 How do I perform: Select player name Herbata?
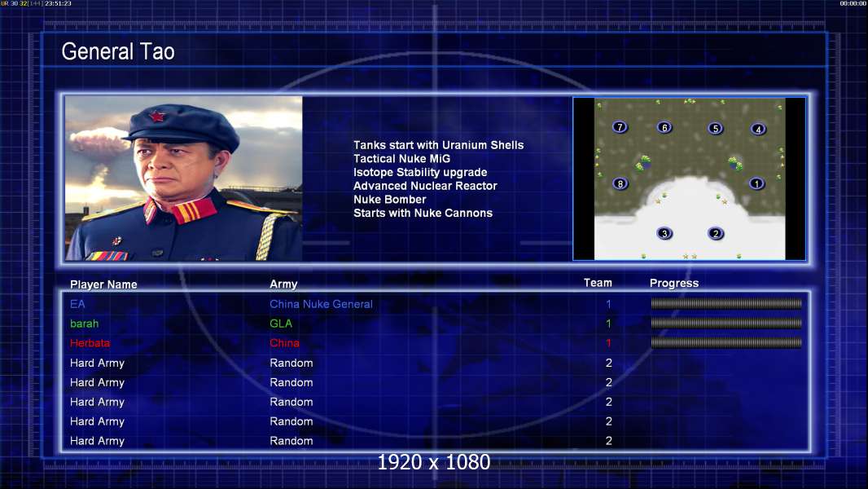90,343
